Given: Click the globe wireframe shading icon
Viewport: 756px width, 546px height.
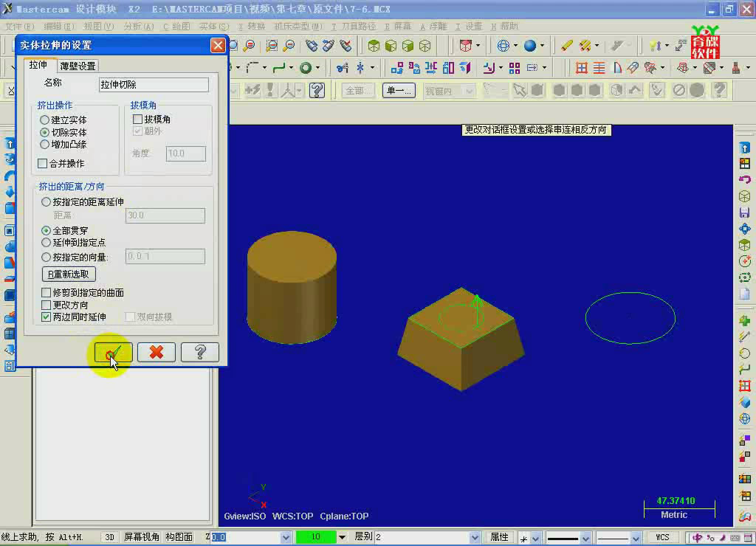Looking at the screenshot, I should 503,46.
